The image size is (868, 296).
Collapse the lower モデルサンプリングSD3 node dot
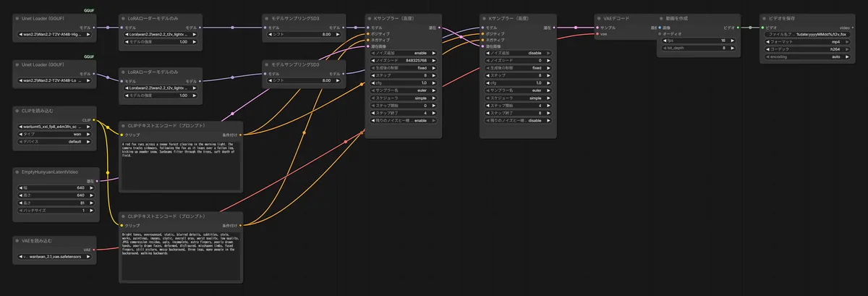268,64
